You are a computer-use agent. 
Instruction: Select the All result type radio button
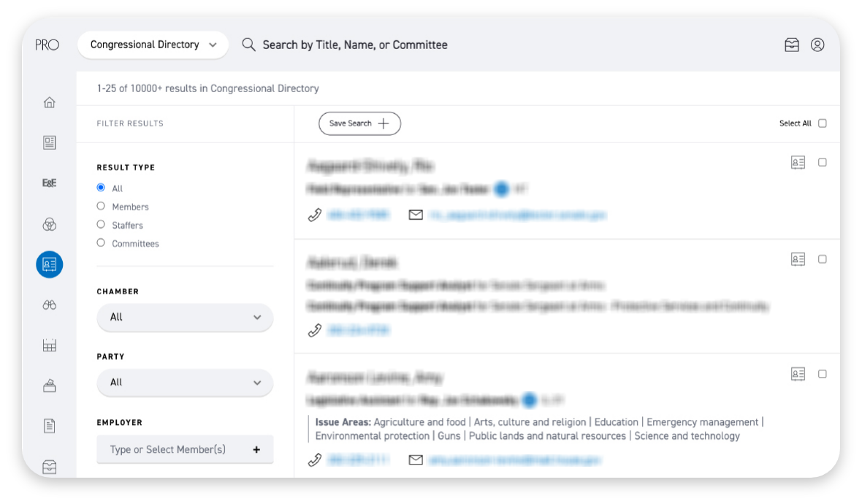coord(101,187)
